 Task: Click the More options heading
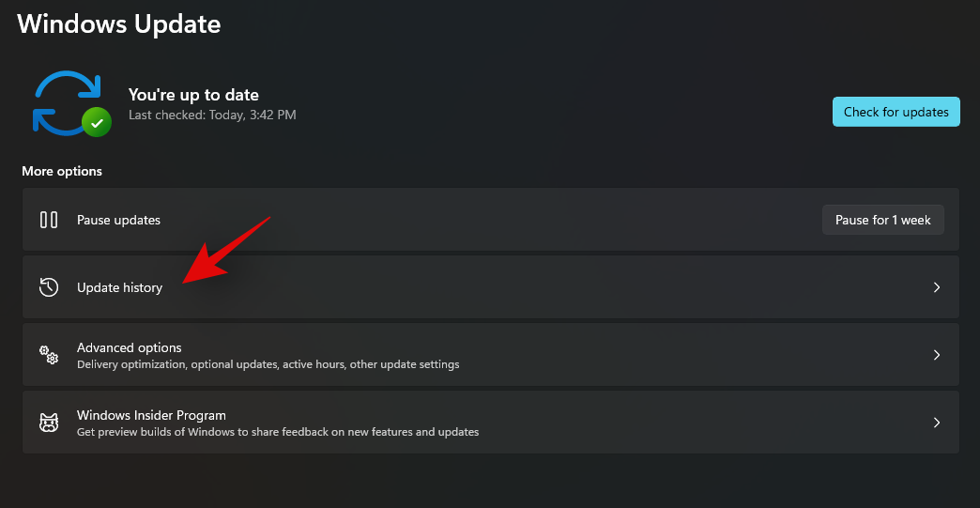tap(62, 171)
